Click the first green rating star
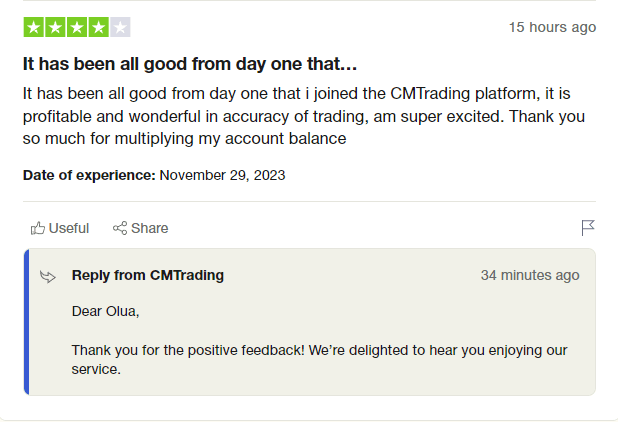Viewport: 618px width, 422px height. 33,27
